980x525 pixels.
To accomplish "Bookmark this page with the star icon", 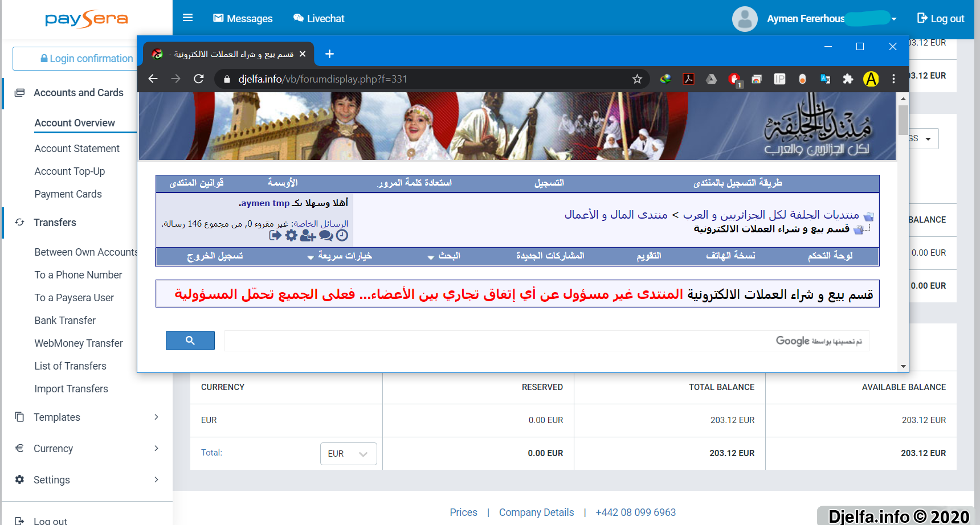I will [637, 79].
